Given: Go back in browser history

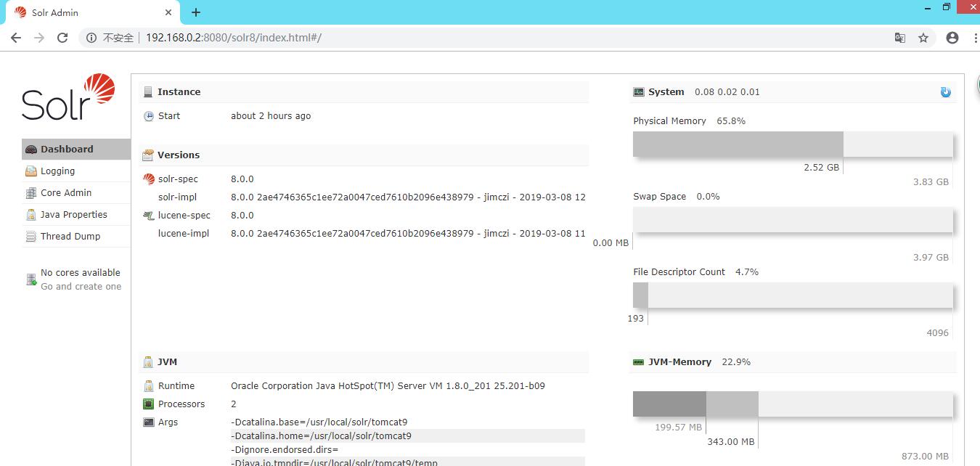Looking at the screenshot, I should 16,38.
